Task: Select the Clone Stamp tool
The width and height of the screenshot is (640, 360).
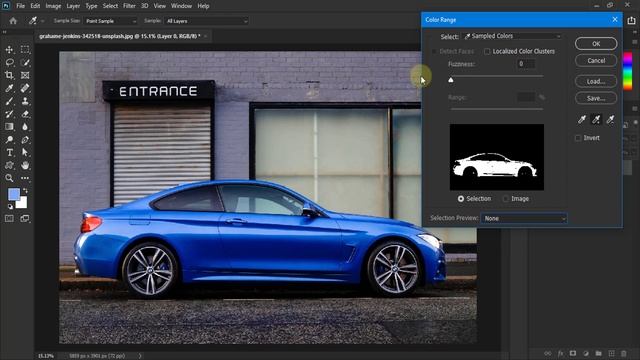Action: pos(25,101)
